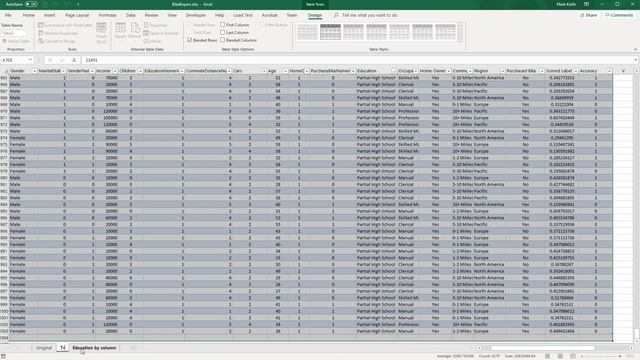Select the Data ribbon tab

(131, 15)
